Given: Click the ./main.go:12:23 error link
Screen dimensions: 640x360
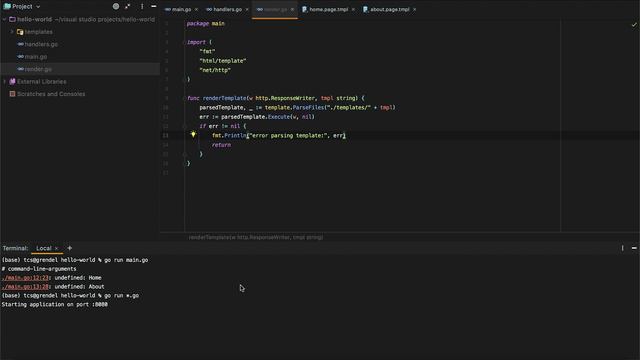Looking at the screenshot, I should point(25,278).
